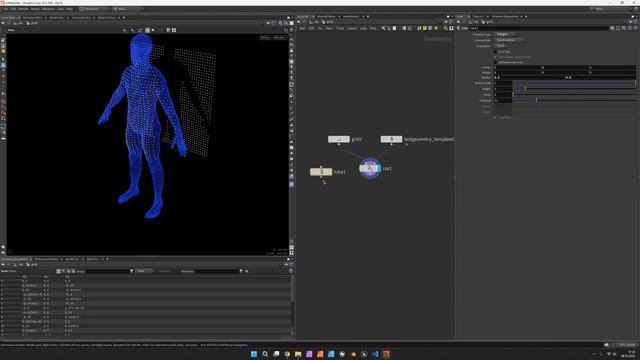Click the Group filter field in spreadsheet

click(107, 271)
